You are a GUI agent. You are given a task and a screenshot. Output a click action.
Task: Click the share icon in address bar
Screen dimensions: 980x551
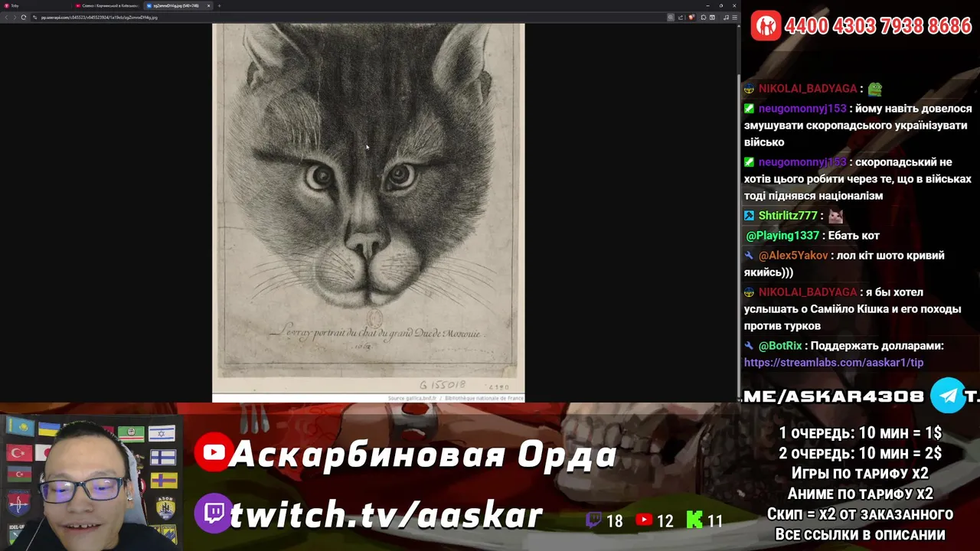click(x=681, y=17)
